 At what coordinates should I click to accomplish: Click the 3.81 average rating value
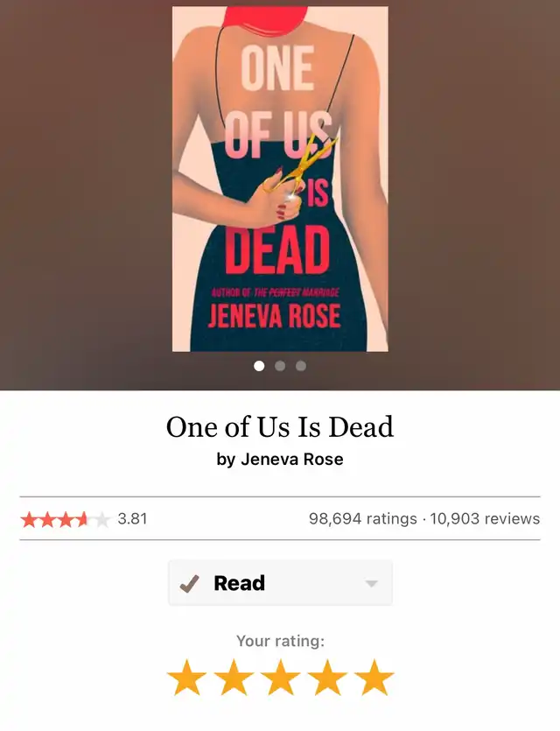(132, 518)
